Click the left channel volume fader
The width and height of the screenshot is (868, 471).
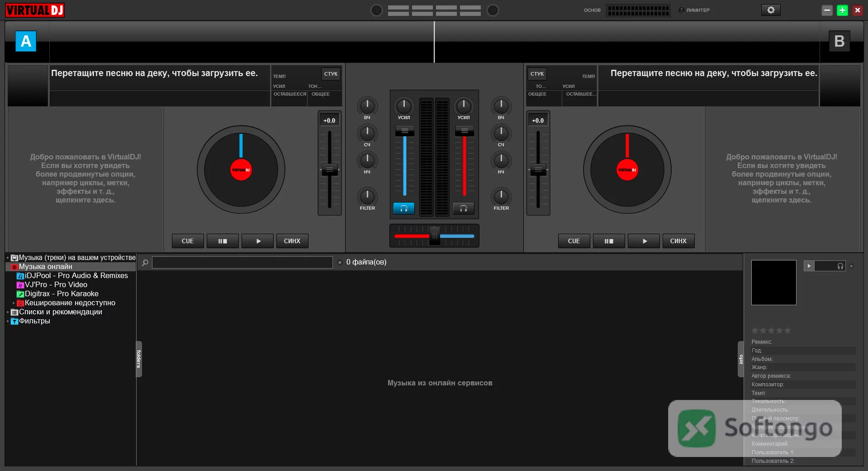[x=405, y=131]
